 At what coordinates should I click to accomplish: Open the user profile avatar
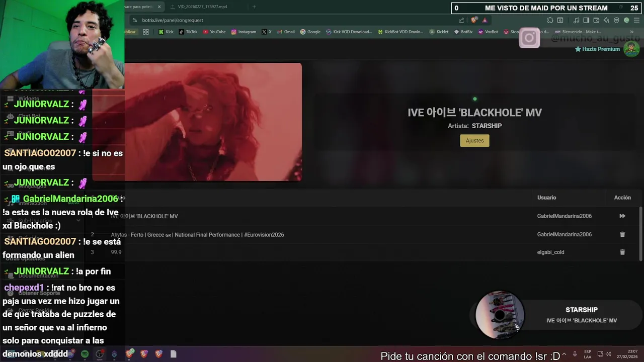click(631, 49)
